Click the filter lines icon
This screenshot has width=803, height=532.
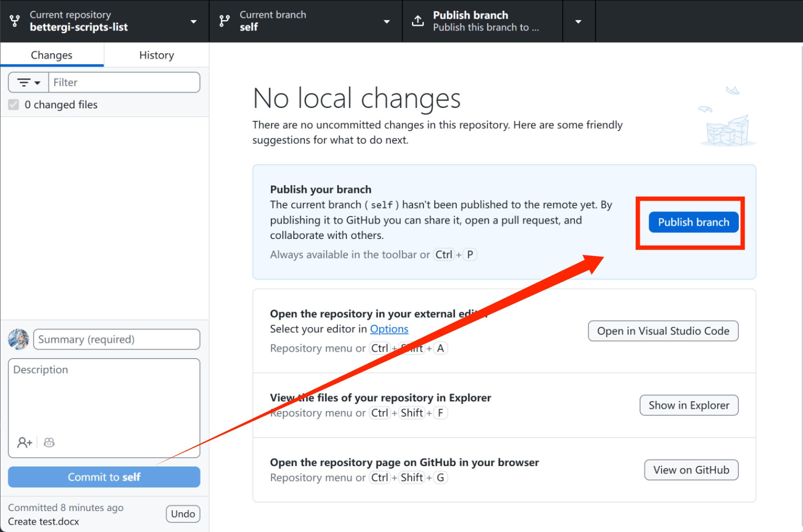tap(29, 82)
